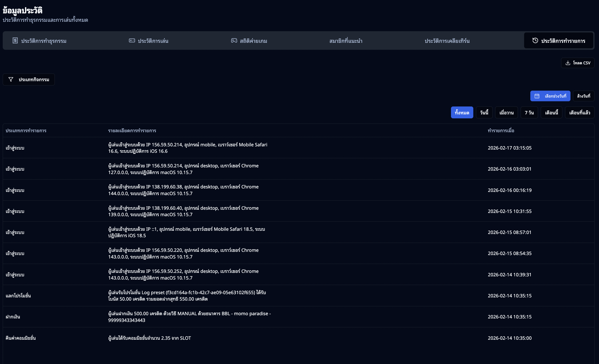Open the เลือกช่วงวันที่ date range picker
The width and height of the screenshot is (599, 364).
click(550, 96)
